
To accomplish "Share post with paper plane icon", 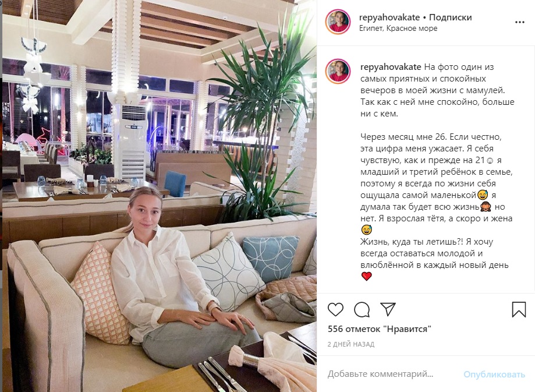I will (x=388, y=309).
